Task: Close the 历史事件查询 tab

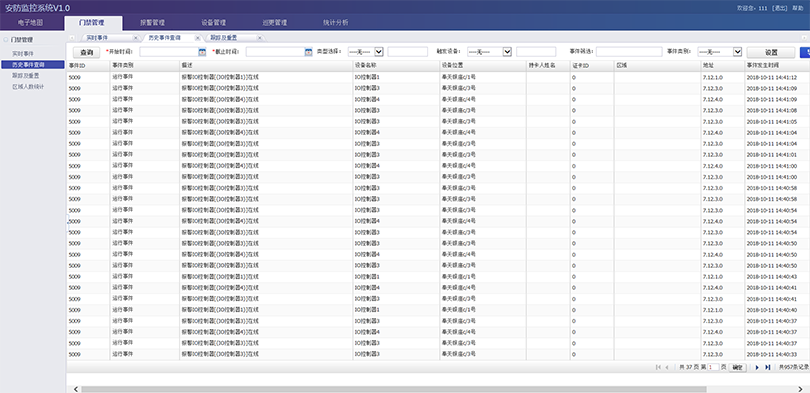Action: 197,38
